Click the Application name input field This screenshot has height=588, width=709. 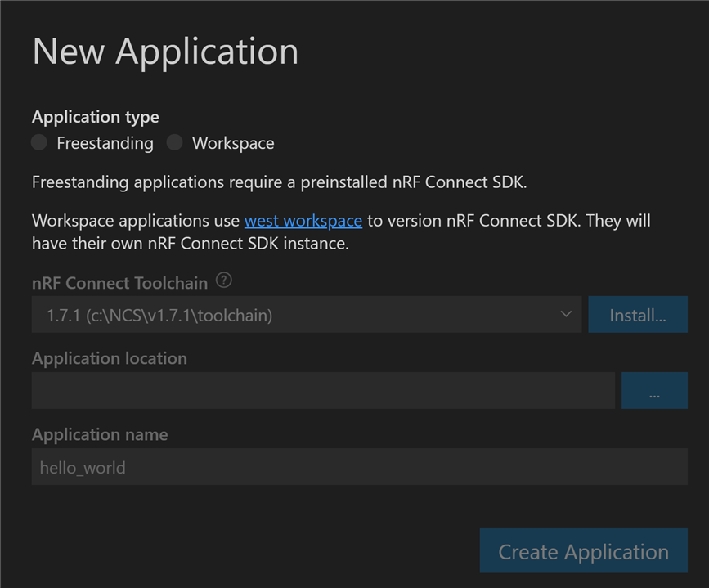click(360, 467)
